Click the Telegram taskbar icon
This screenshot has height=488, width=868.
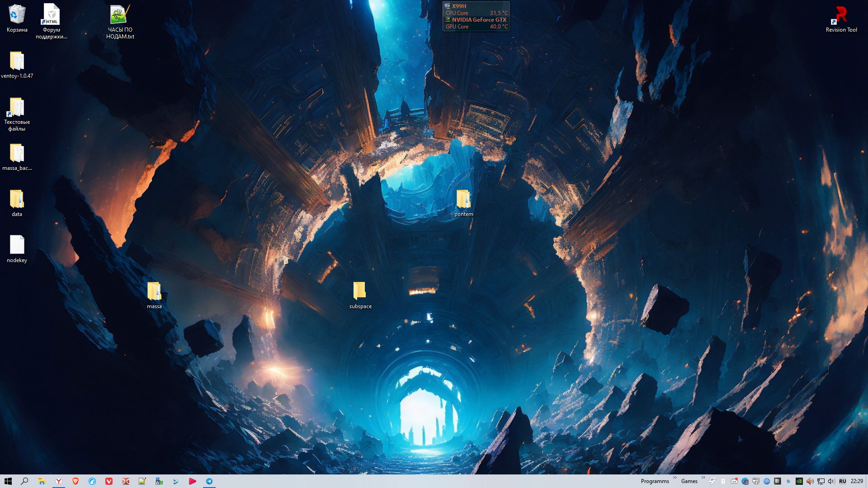[209, 481]
